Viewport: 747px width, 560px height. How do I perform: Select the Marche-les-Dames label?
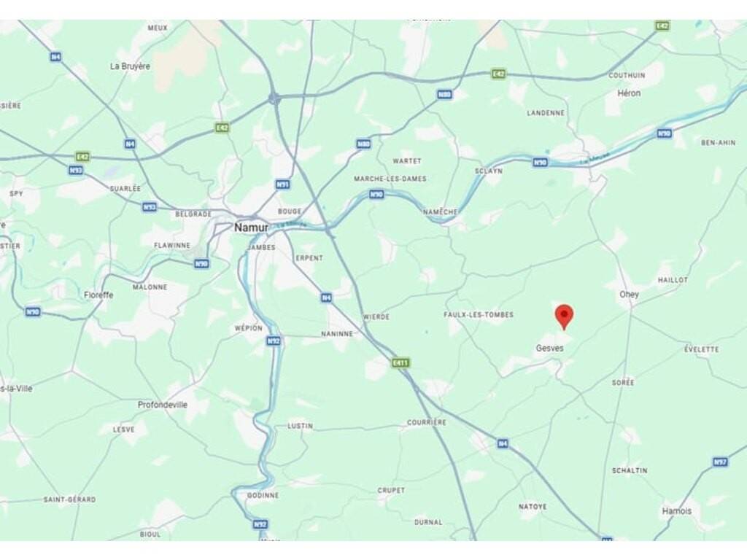[390, 179]
